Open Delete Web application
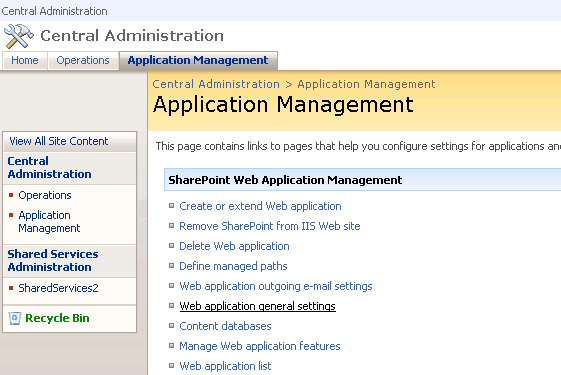 (234, 246)
